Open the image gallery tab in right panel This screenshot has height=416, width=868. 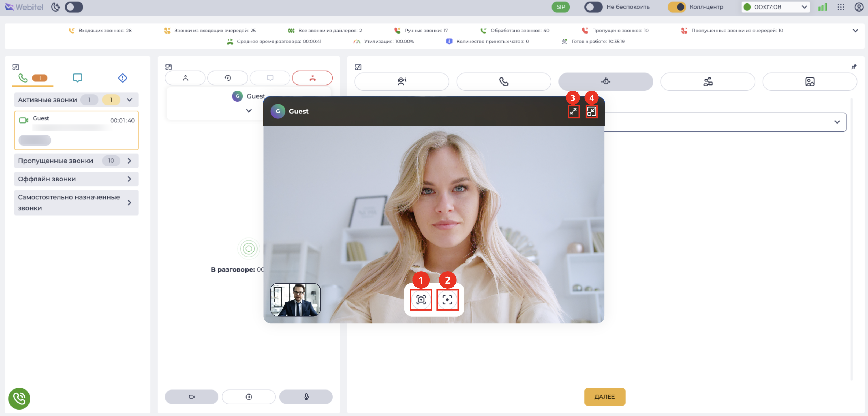(810, 81)
